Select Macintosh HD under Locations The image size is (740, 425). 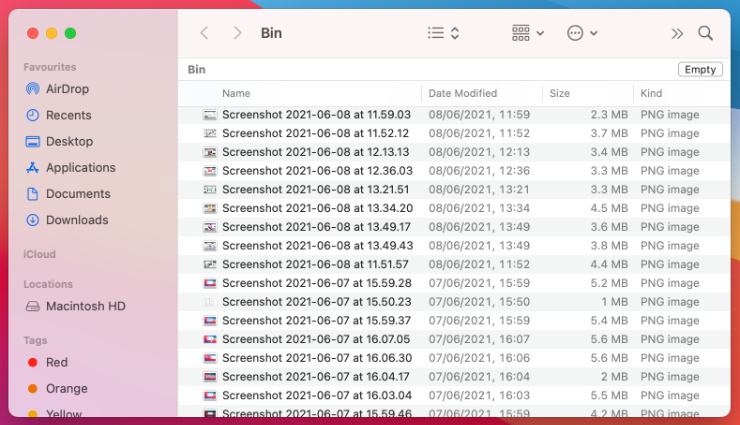(76, 306)
